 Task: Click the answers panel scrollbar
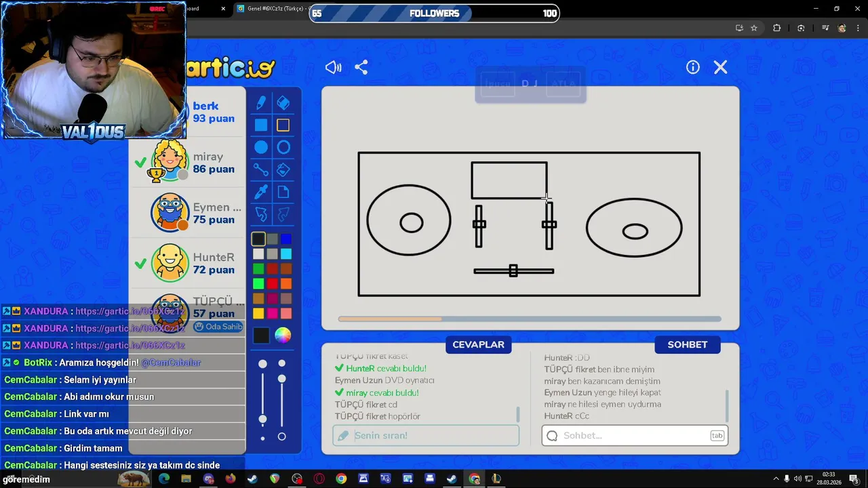tap(519, 414)
